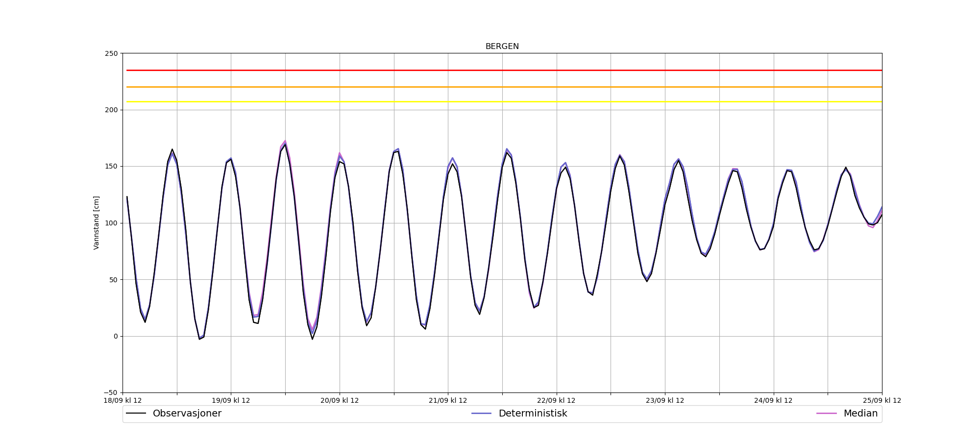980x441 pixels.
Task: Click the 19/09 kl 12 x-axis label
Action: point(231,401)
